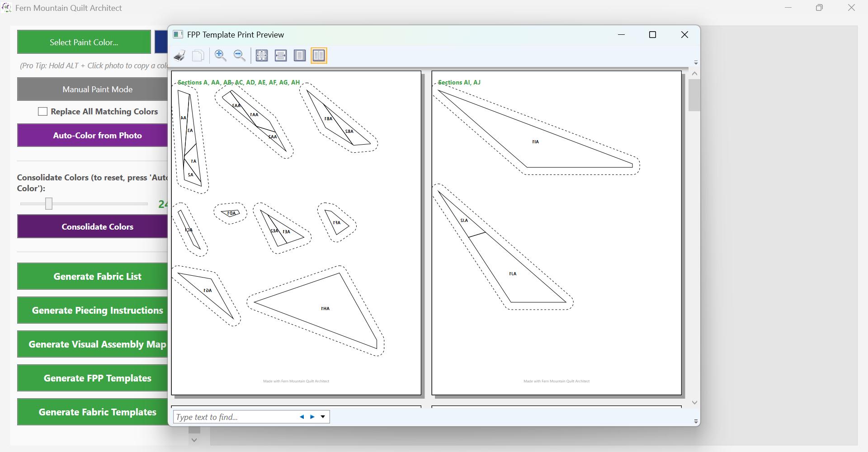Click Generate Fabric List button
This screenshot has width=868, height=452.
[97, 276]
